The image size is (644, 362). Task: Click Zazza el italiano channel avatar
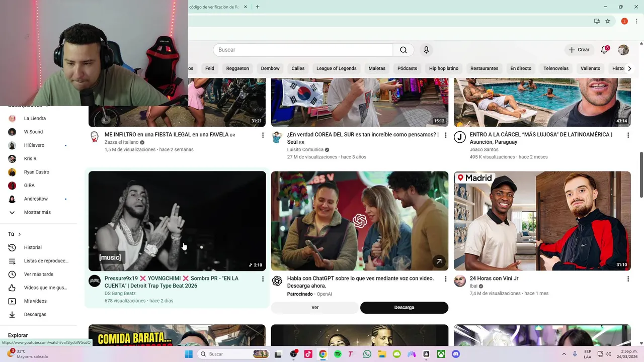click(95, 137)
